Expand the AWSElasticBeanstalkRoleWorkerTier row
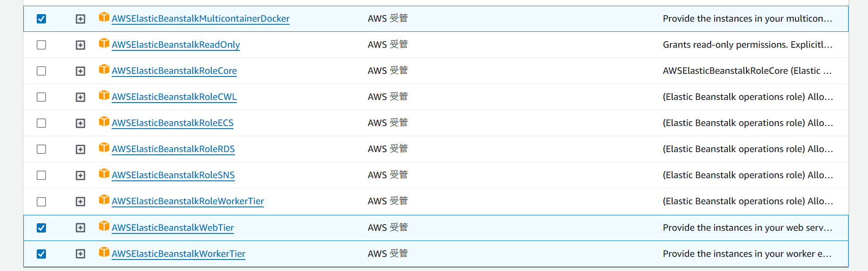The image size is (868, 271). click(80, 202)
